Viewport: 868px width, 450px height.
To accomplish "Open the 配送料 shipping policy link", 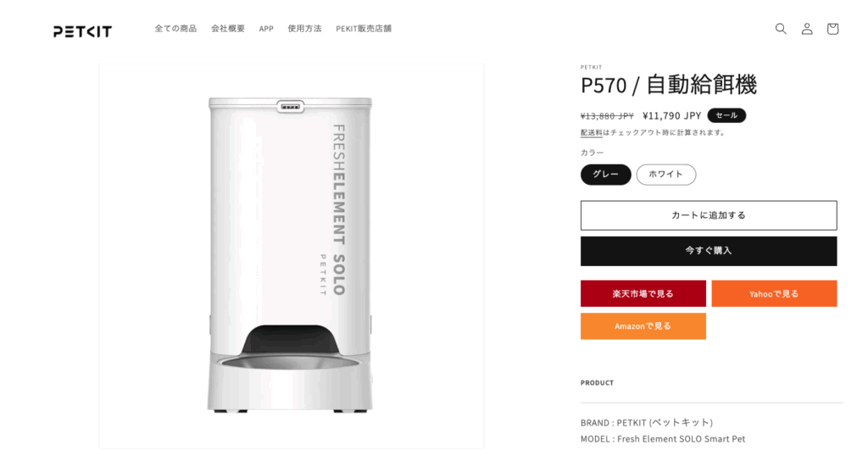I will tap(591, 133).
